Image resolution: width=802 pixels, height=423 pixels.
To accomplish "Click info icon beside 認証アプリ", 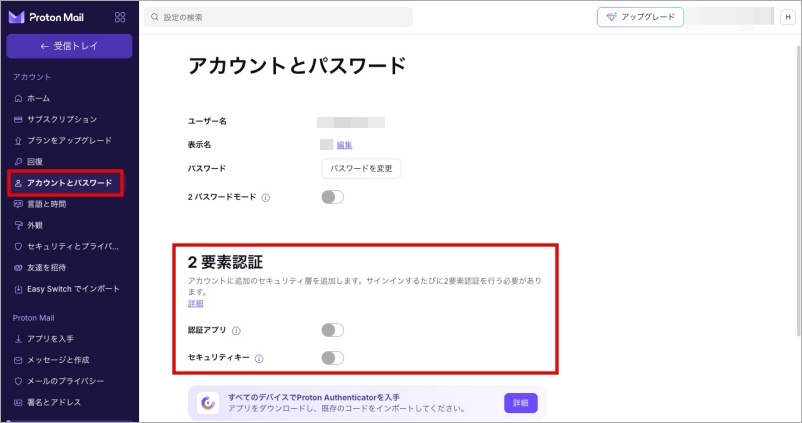I will [x=236, y=331].
